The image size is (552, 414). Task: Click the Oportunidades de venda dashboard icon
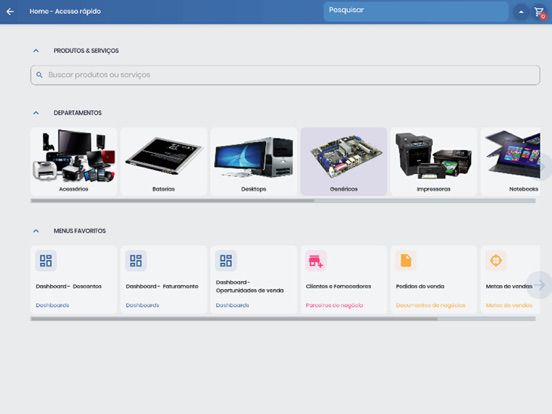[226, 261]
